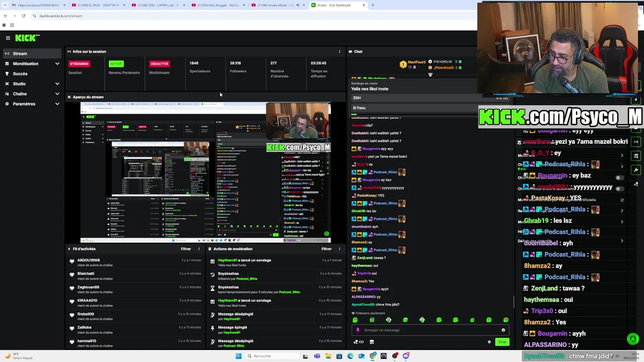The width and height of the screenshot is (644, 362).
Task: Open the hamburger menu beside the Kick logo
Action: point(8,38)
